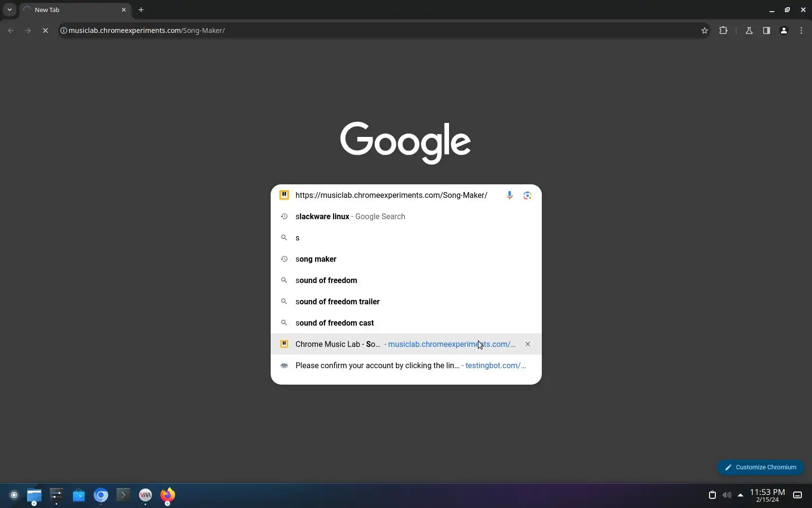Open the application launcher in taskbar
The width and height of the screenshot is (812, 508).
tap(14, 495)
